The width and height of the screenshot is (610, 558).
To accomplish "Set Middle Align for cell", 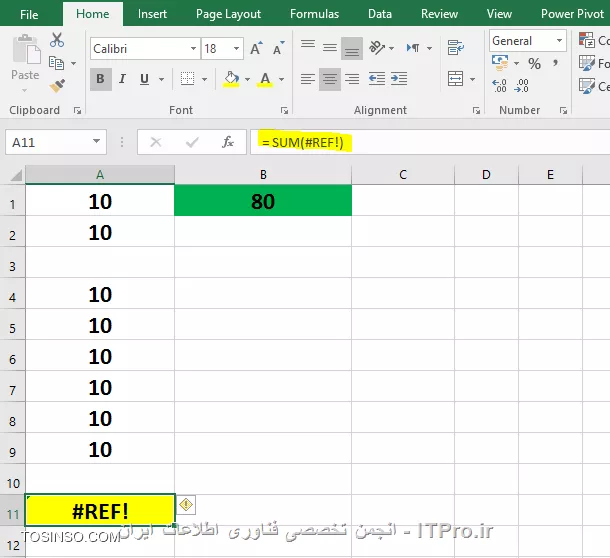I will pos(330,48).
